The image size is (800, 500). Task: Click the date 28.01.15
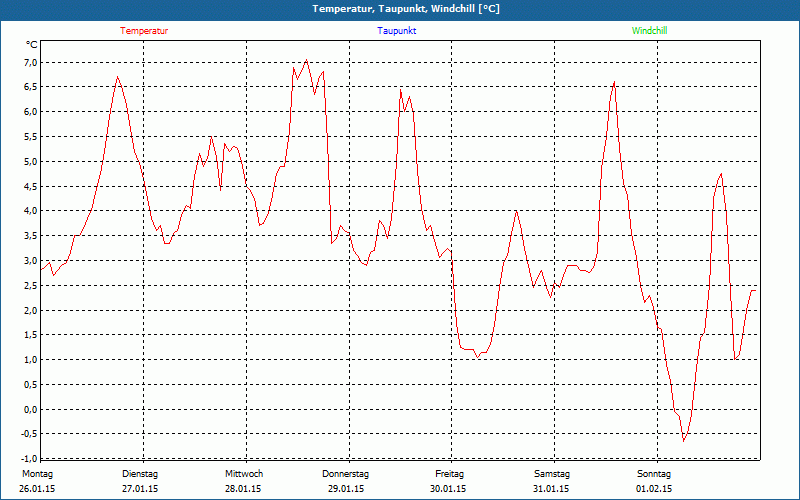tap(243, 489)
